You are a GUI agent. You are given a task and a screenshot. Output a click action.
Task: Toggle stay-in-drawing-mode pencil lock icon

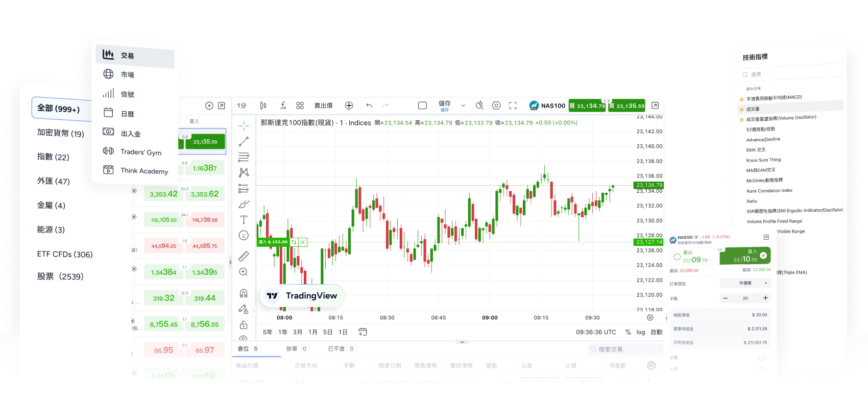244,309
